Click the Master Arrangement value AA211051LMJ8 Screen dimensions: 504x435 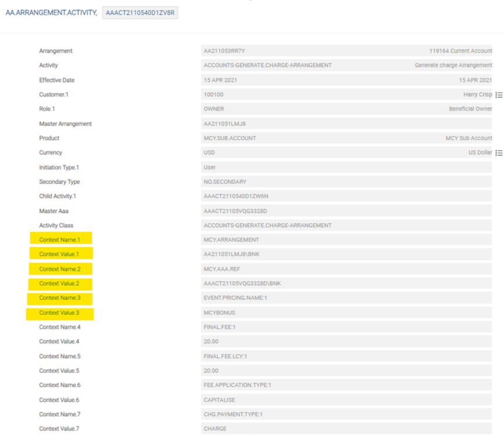345,124
